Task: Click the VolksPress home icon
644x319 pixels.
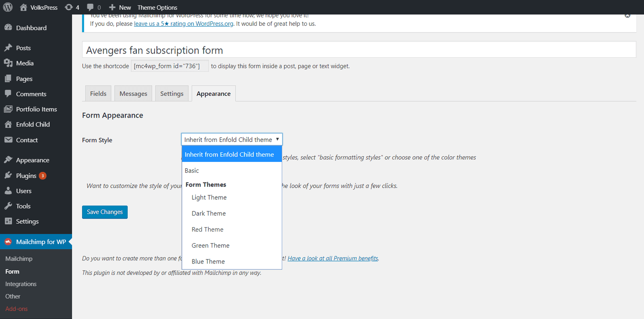Action: tap(23, 7)
